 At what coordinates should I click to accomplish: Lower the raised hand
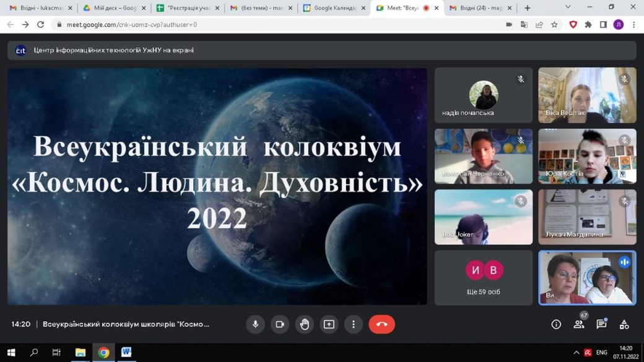(x=304, y=324)
